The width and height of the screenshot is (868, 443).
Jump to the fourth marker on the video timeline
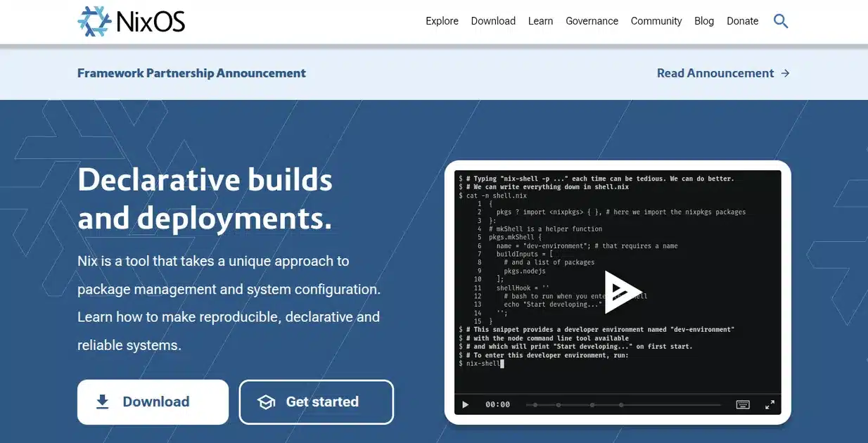(x=621, y=404)
